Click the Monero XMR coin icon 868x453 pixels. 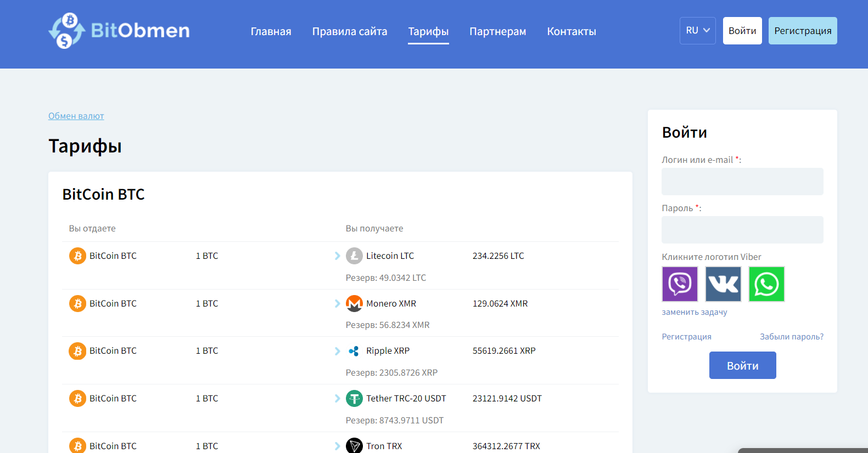click(354, 304)
